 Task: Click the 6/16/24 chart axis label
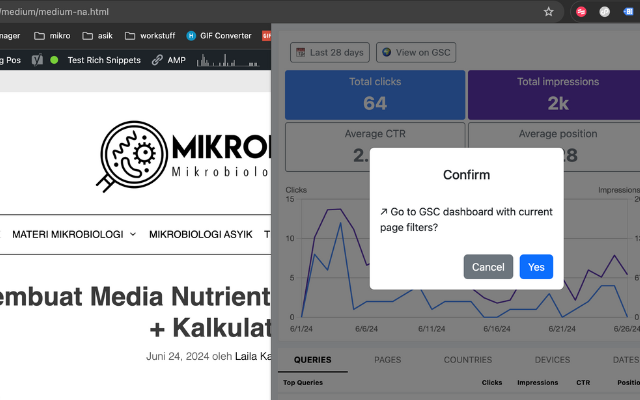[x=497, y=329]
